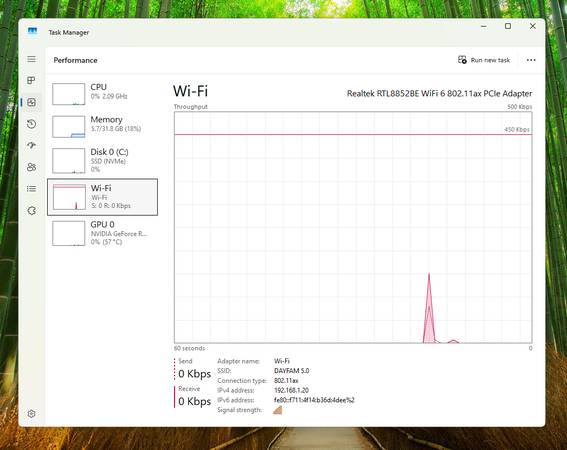Viewport: 567px width, 450px height.
Task: Click the Wi-Fi throughput graph
Action: pos(353,228)
